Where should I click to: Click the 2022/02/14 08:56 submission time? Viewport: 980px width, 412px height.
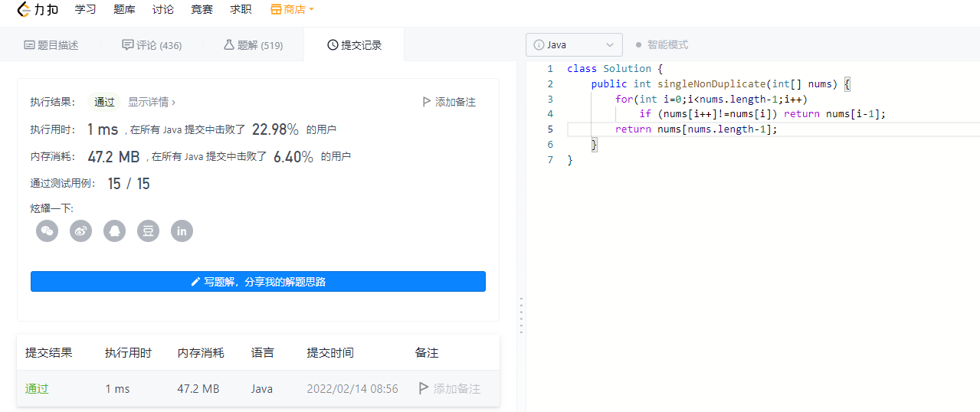point(352,389)
